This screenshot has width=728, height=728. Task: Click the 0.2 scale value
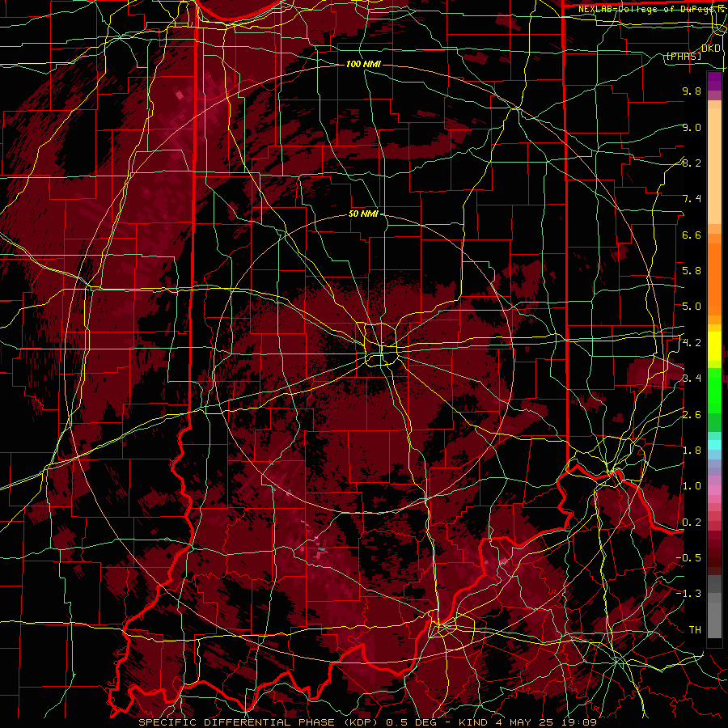click(692, 523)
